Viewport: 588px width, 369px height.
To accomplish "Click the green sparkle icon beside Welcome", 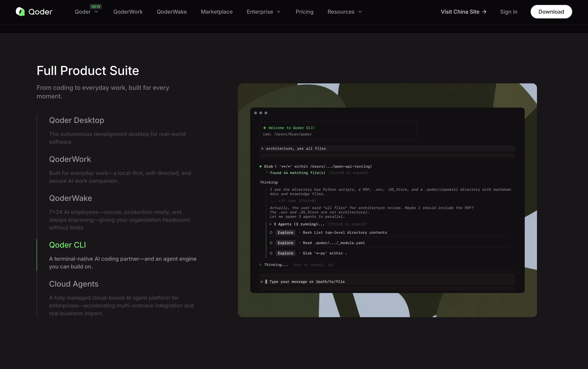I will (265, 128).
